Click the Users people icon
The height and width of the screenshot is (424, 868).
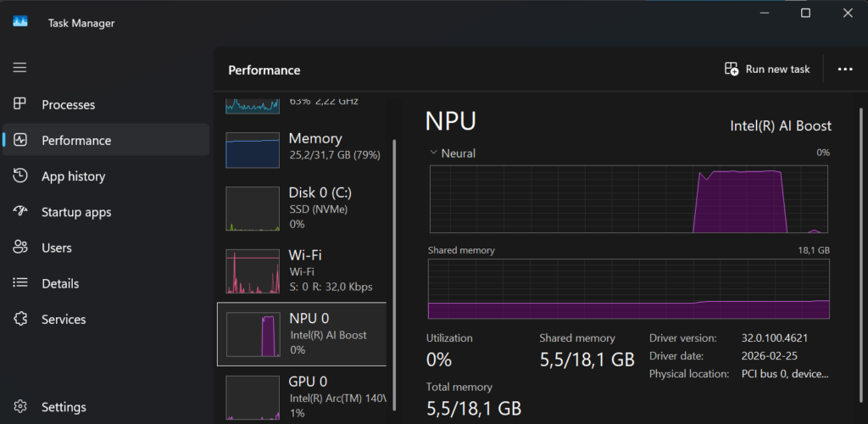[x=20, y=248]
